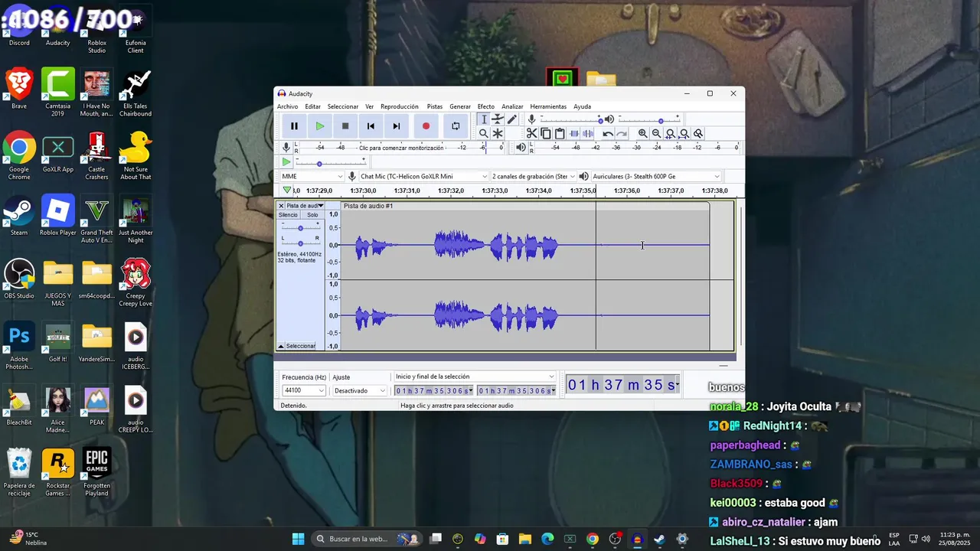The width and height of the screenshot is (980, 551).
Task: Toggle Silencio mute on the audio track
Action: click(288, 215)
